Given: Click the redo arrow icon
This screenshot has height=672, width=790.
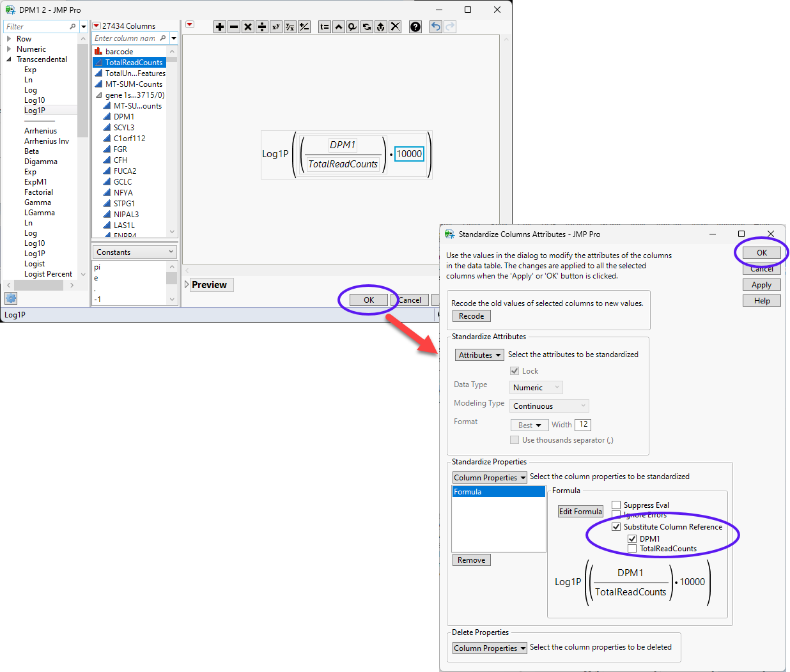Looking at the screenshot, I should tap(450, 27).
